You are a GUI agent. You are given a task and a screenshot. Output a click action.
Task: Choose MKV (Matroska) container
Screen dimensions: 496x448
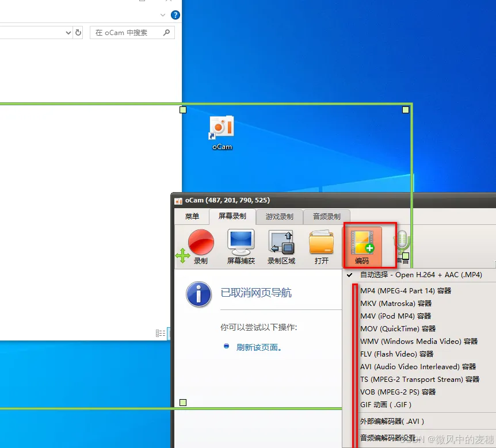[396, 303]
